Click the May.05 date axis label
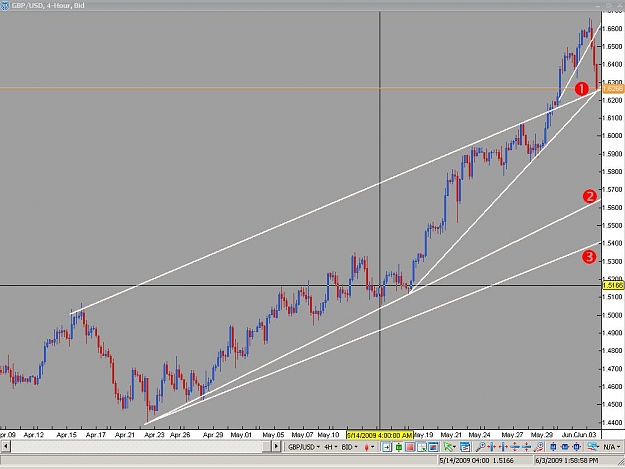This screenshot has height=469, width=625. click(273, 435)
